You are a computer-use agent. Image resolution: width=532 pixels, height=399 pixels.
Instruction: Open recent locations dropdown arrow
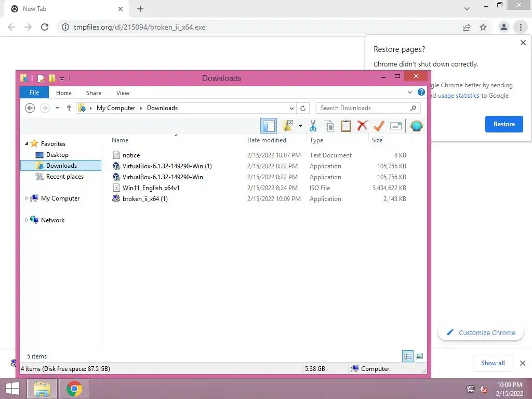(x=57, y=108)
